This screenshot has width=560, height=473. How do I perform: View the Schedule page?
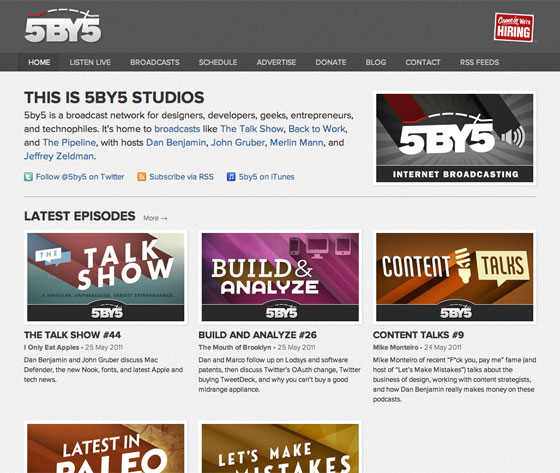tap(218, 62)
